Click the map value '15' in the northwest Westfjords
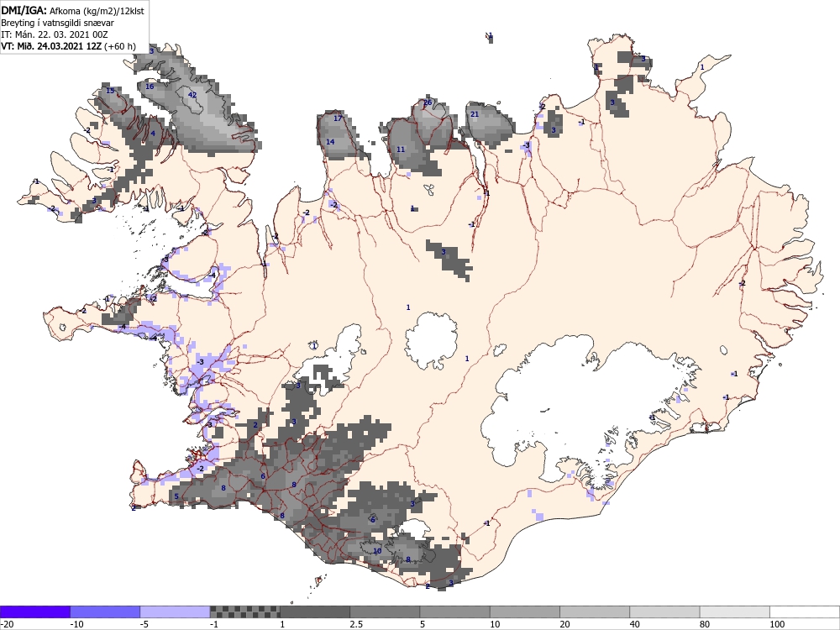Screen dimensions: 840x630 tap(110, 91)
